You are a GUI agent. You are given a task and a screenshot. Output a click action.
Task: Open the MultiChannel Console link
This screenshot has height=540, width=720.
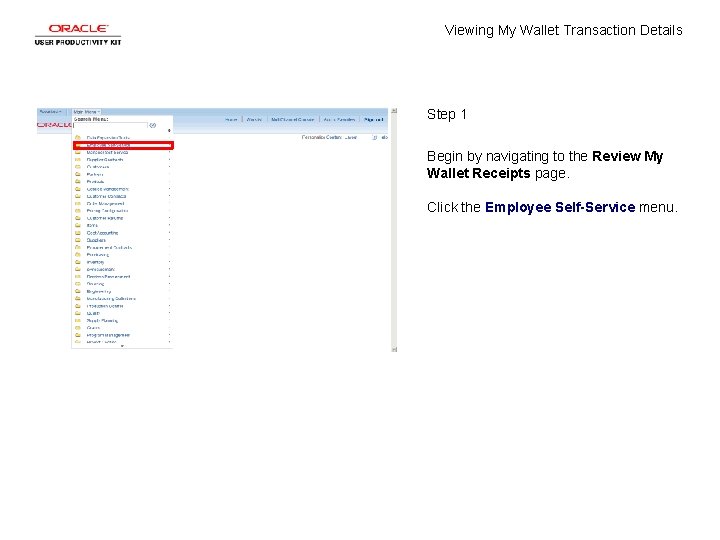292,119
